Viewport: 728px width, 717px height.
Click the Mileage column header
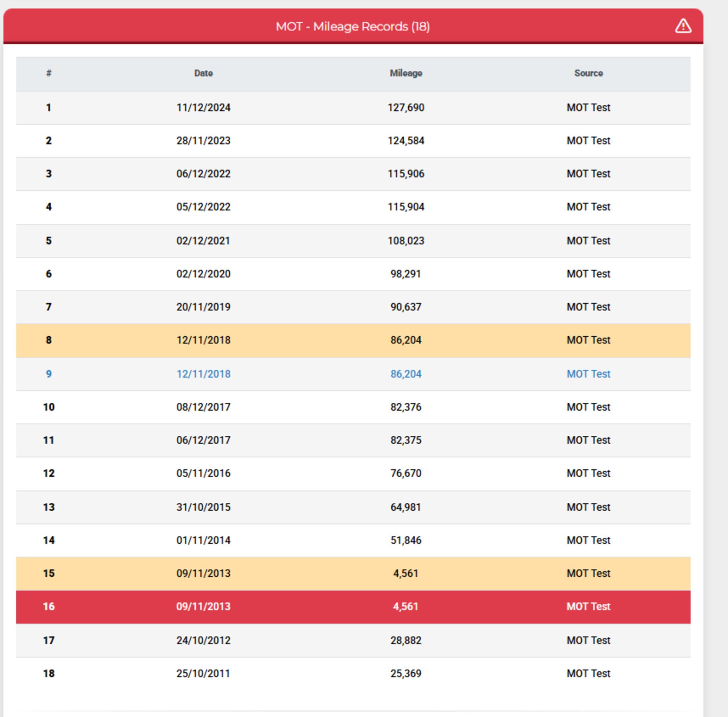[406, 73]
